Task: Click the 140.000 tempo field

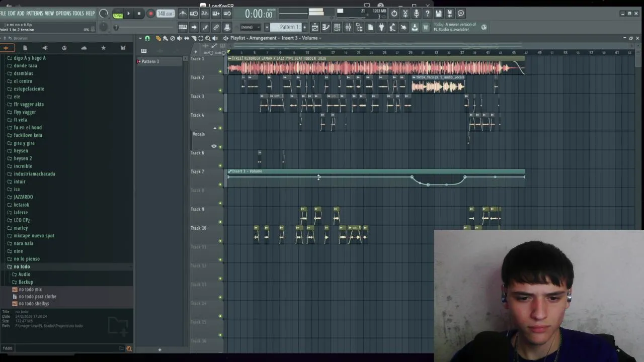Action: click(x=165, y=14)
